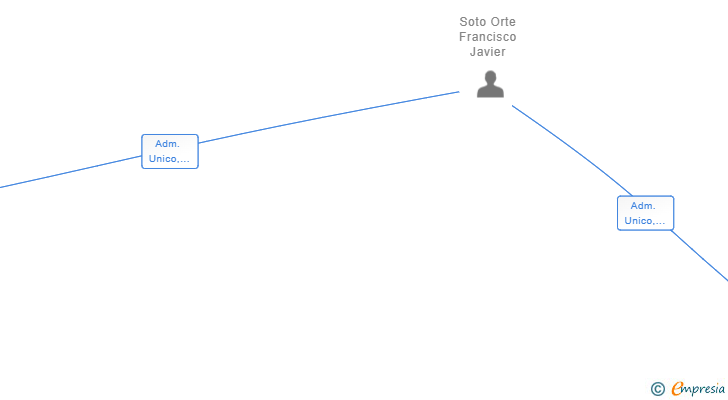Screen dimensions: 728x400
Task: Select the right 'Adm. Unico,...' relation box
Action: coord(645,213)
